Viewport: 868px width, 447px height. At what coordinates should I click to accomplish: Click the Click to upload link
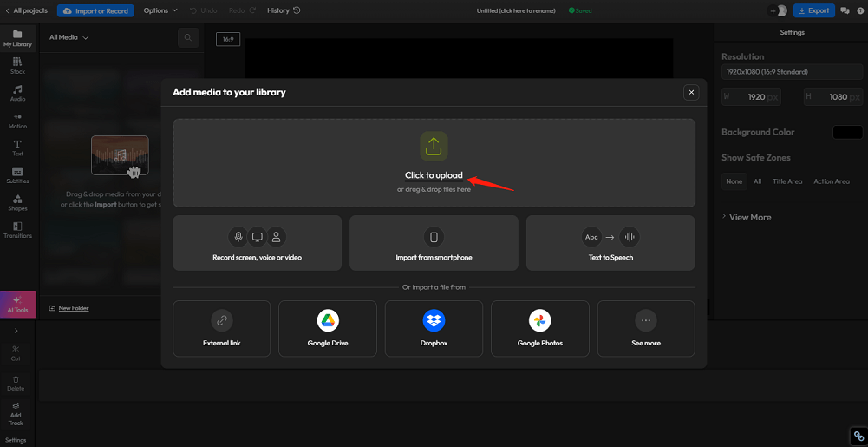[x=434, y=175]
